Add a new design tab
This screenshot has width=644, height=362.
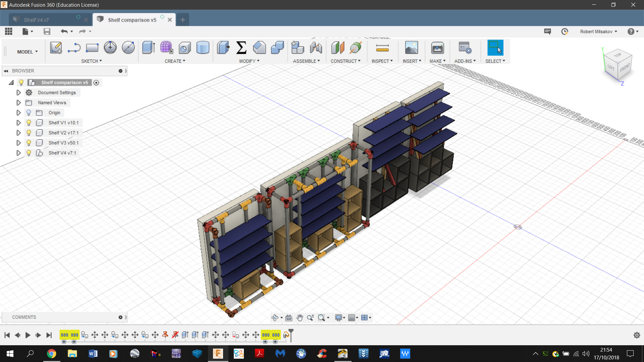(x=182, y=20)
